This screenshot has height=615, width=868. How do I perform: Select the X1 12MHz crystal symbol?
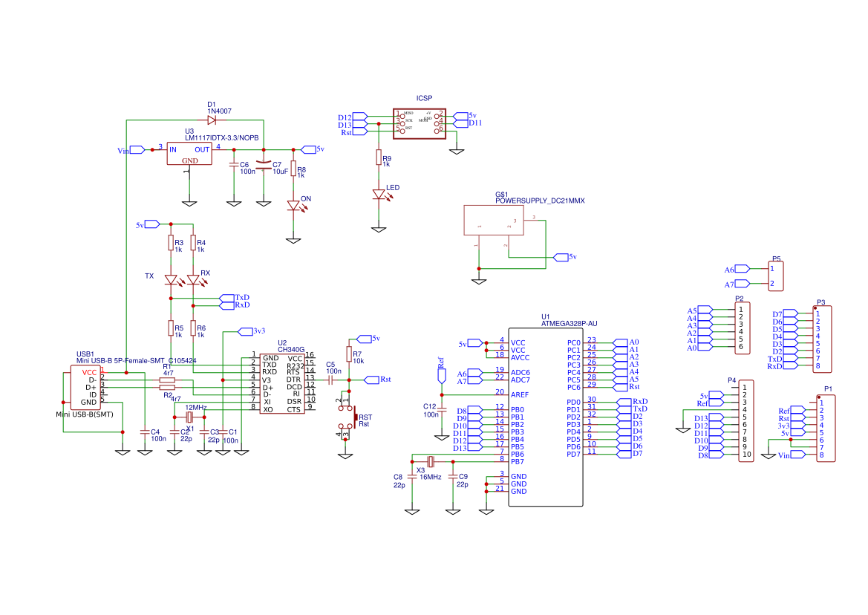[189, 417]
